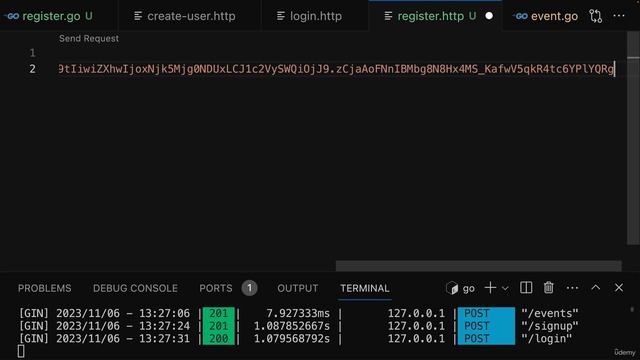640x360 pixels.
Task: Click the "/signup" path in terminal
Action: (550, 326)
